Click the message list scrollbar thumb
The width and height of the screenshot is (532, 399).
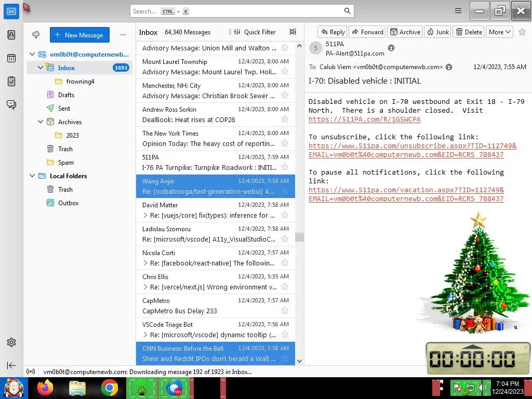tap(299, 237)
